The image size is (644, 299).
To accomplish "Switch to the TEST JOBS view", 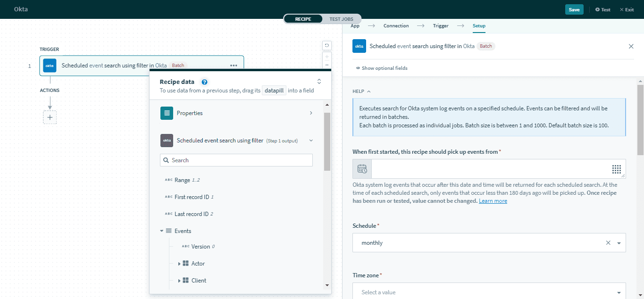I will (341, 19).
